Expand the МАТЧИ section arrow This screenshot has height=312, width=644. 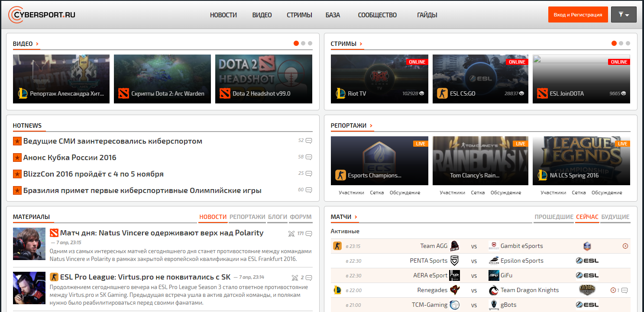tap(356, 217)
